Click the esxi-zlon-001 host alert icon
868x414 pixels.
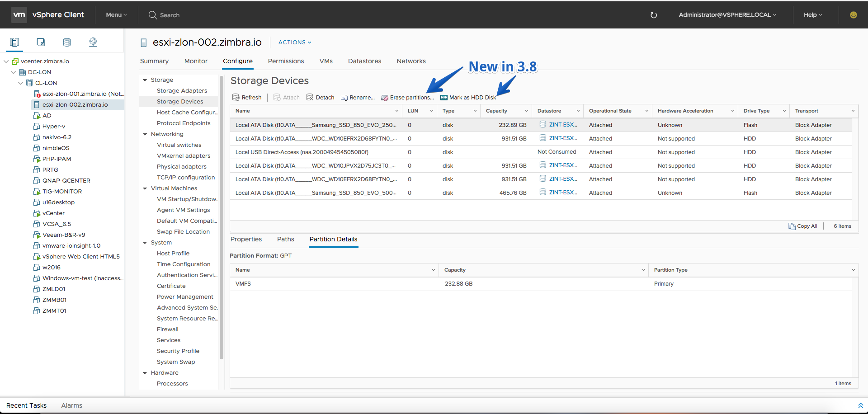(x=38, y=94)
